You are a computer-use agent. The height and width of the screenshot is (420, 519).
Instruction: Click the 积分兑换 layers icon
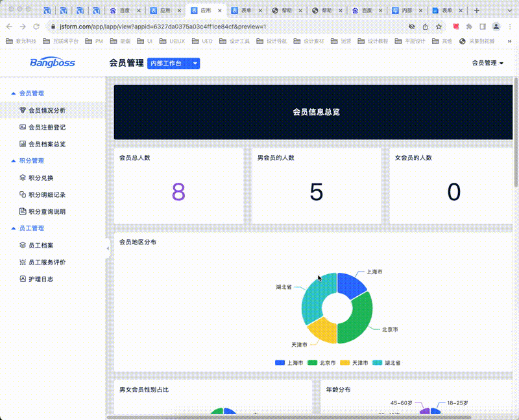[x=23, y=178]
